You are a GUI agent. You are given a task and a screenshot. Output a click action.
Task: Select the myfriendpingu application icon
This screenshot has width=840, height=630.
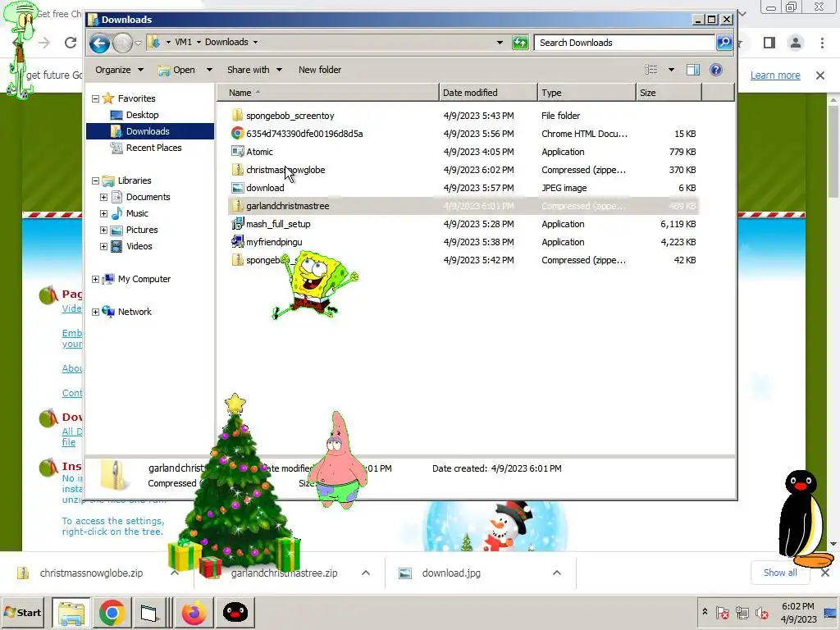(x=237, y=242)
